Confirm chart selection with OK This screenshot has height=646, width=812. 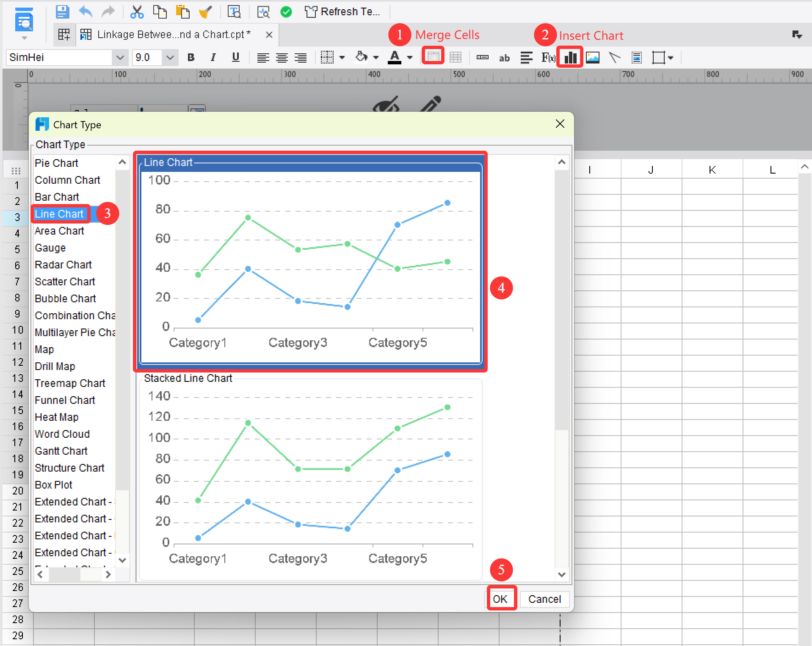pyautogui.click(x=501, y=599)
